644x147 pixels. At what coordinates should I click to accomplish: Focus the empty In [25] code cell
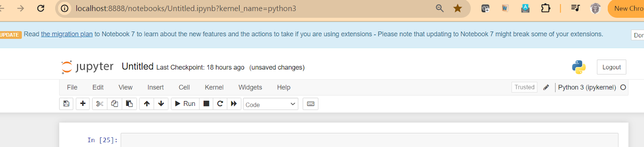[x=369, y=140]
